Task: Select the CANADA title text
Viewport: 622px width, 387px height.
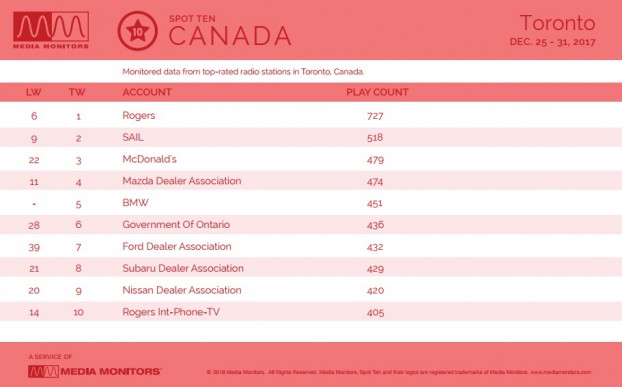Action: (x=230, y=36)
